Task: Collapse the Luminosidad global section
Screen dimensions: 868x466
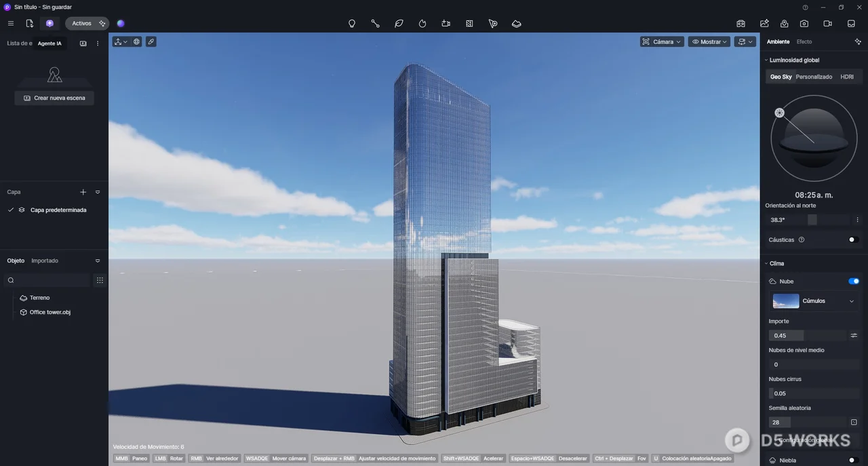Action: (x=766, y=60)
